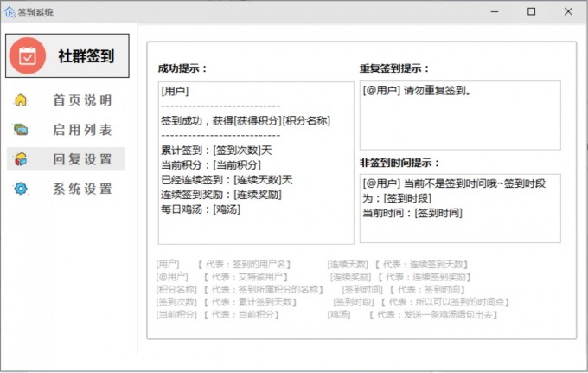Screen dimensions: 588x373
Task: Click the colored cube icon beside 回复设置
Action: pyautogui.click(x=21, y=159)
